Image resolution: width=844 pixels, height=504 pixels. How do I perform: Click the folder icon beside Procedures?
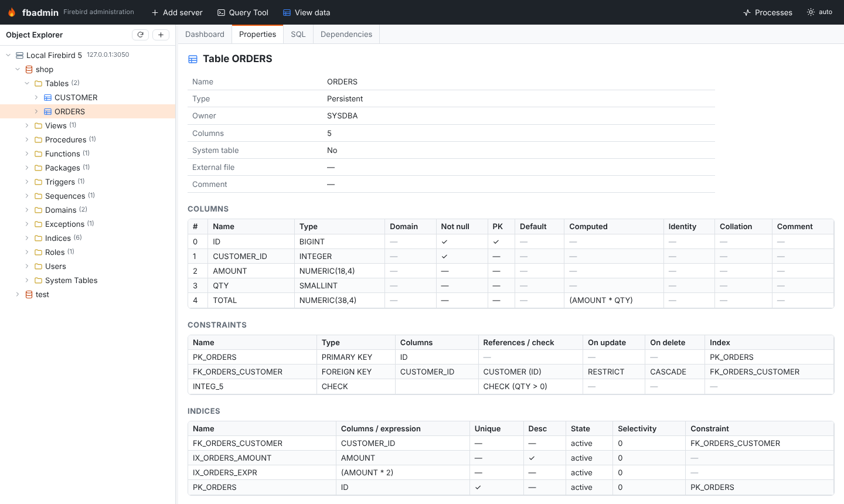[x=38, y=139]
